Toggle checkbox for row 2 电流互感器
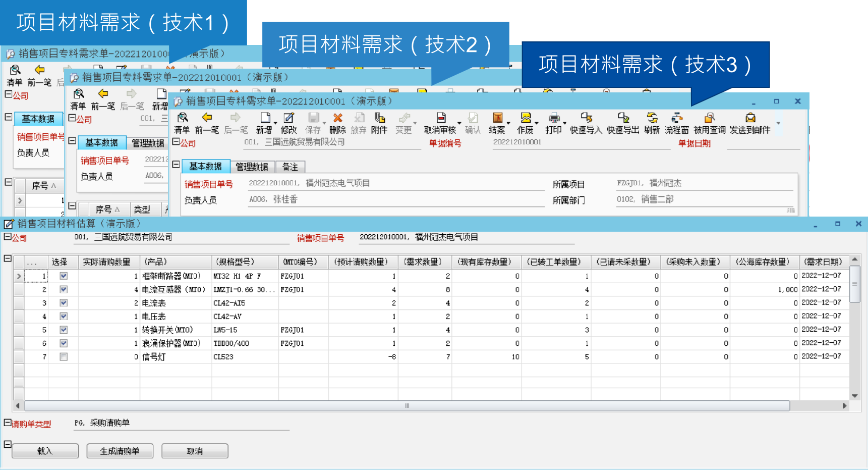 point(64,289)
